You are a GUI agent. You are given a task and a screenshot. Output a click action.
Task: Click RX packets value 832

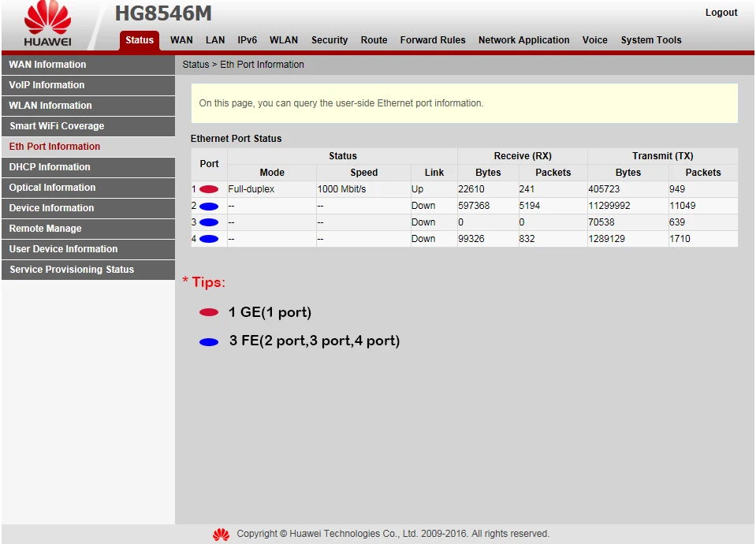[527, 239]
